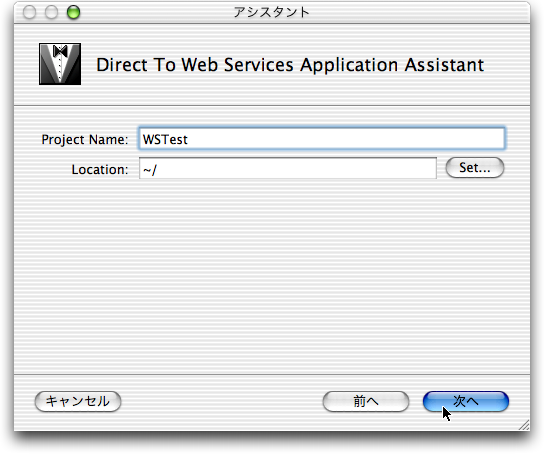Focus the Project Name text field
The height and width of the screenshot is (454, 544).
click(x=322, y=139)
